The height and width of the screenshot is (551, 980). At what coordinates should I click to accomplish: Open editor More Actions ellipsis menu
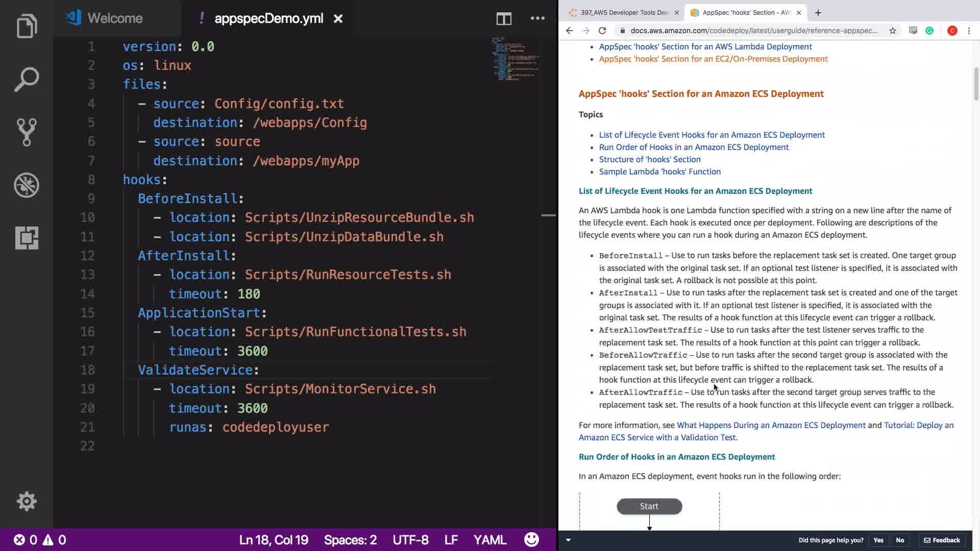pyautogui.click(x=537, y=18)
